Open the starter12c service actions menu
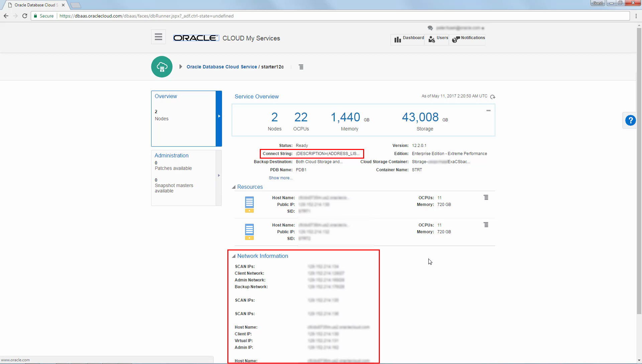The height and width of the screenshot is (364, 642). coord(301,67)
